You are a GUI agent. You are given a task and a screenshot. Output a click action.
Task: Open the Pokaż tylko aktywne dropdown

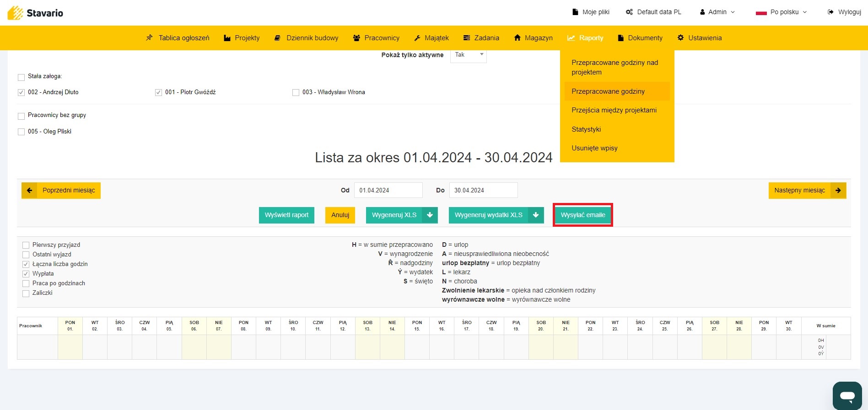(x=469, y=55)
